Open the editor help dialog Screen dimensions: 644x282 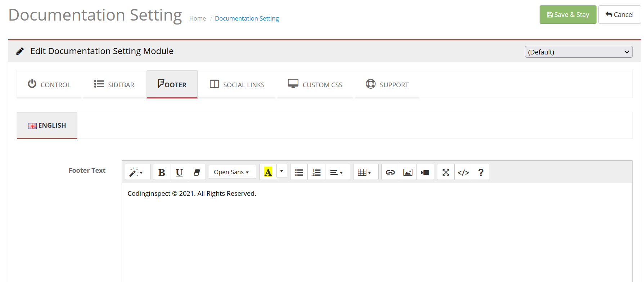pyautogui.click(x=481, y=172)
